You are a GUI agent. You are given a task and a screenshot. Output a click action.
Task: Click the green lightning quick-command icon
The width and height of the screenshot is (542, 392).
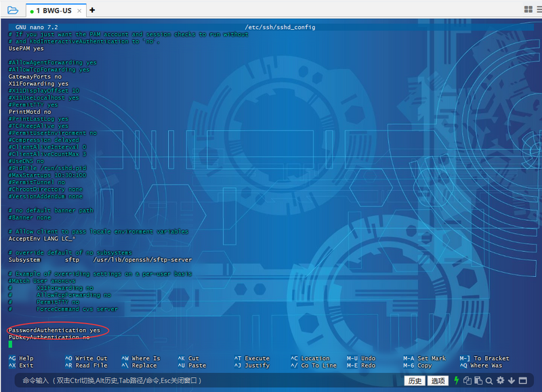pyautogui.click(x=456, y=380)
